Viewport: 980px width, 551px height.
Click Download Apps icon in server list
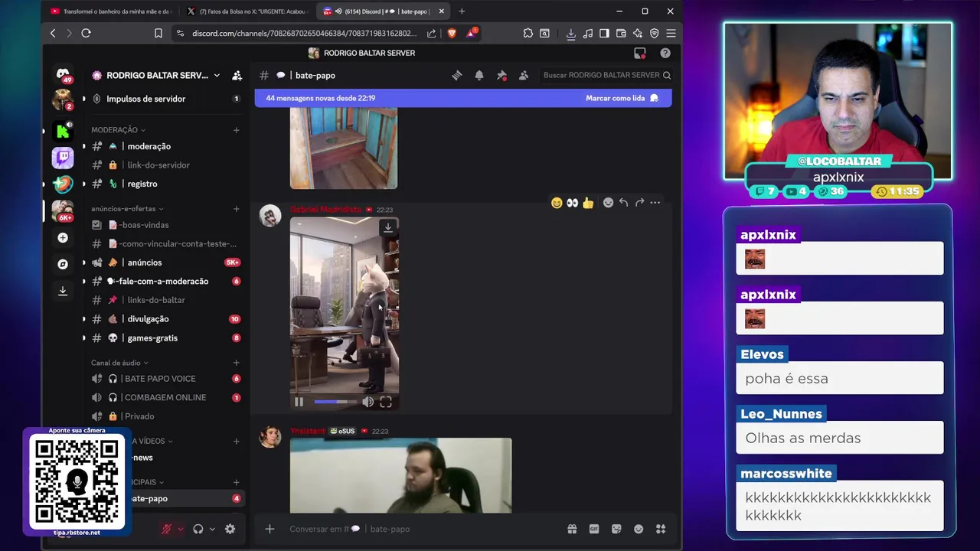tap(63, 291)
